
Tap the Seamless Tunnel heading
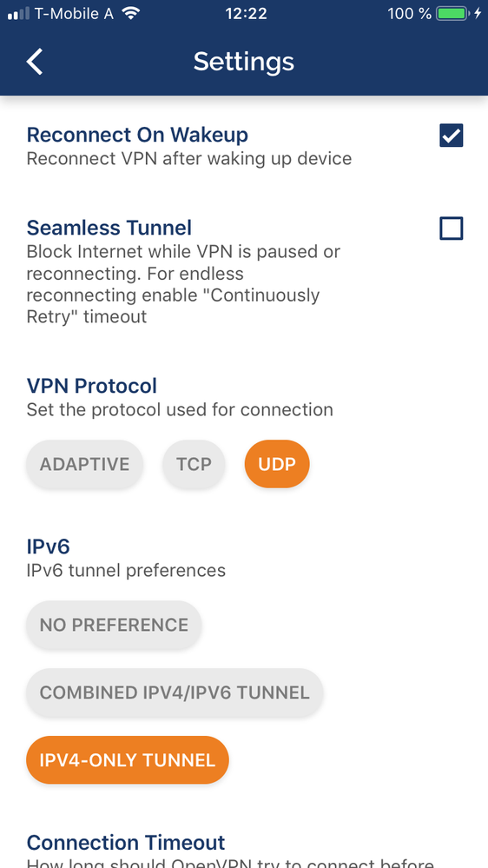109,228
